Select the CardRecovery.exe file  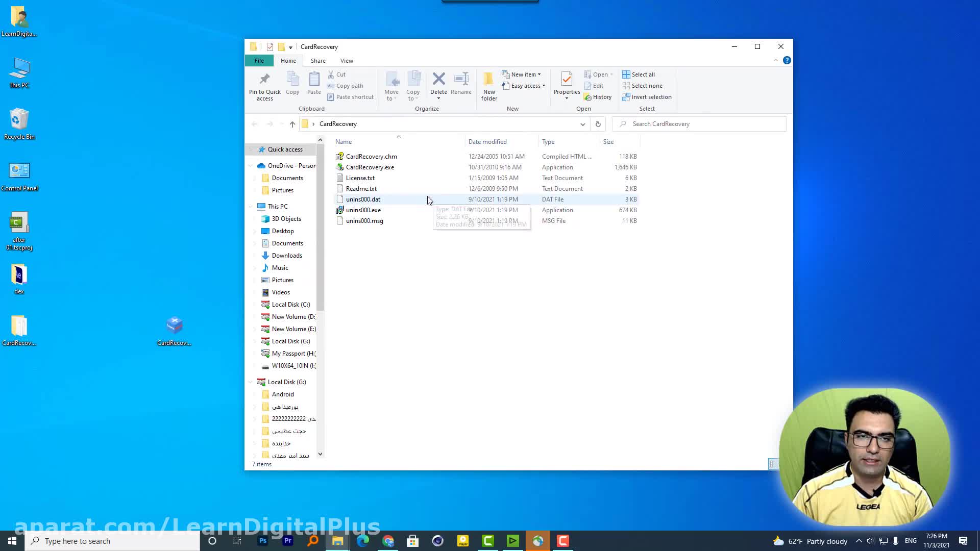(x=370, y=167)
